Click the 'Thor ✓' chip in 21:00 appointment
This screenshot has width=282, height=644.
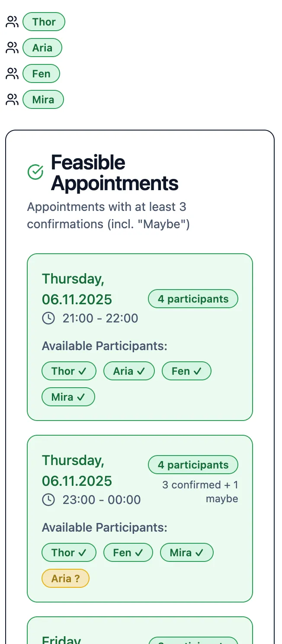click(x=69, y=371)
